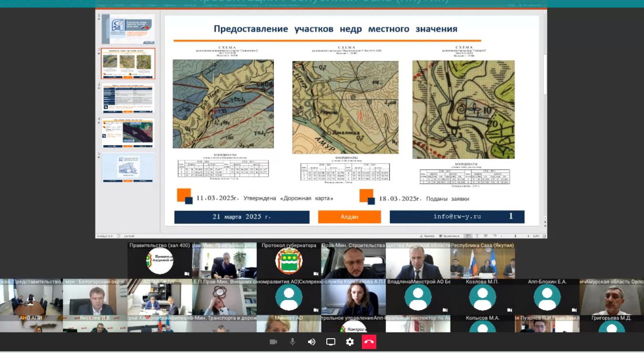The height and width of the screenshot is (353, 644).
Task: Select slide 3 thumbnail in slide panel
Action: coord(128,98)
